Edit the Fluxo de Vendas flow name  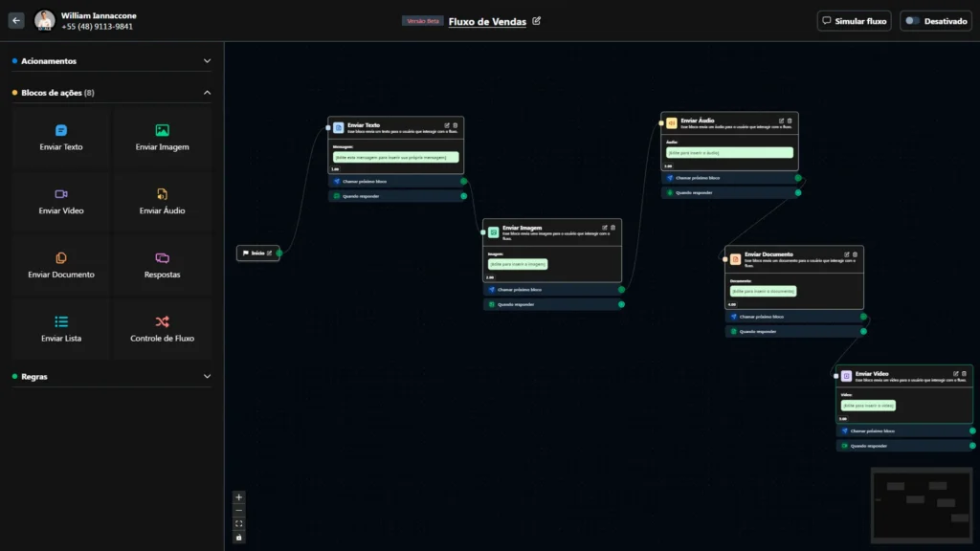pos(537,21)
